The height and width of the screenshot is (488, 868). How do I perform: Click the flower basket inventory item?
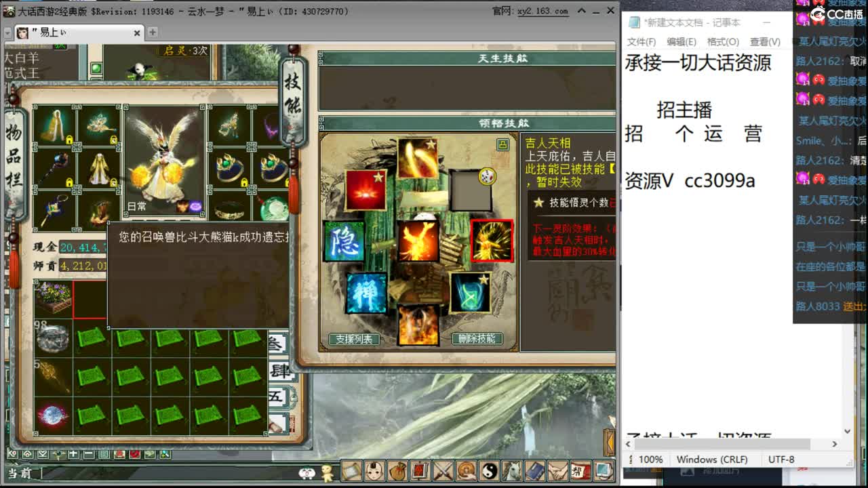[54, 300]
